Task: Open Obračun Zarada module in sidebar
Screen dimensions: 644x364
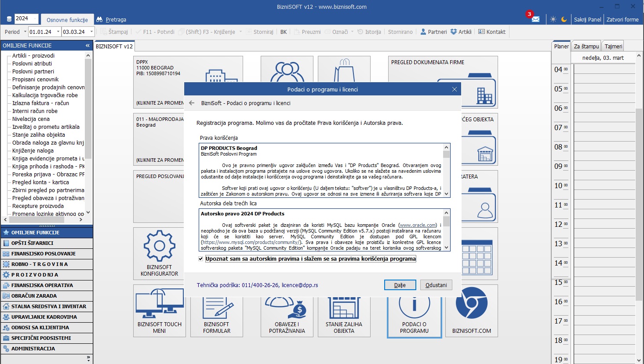Action: [x=47, y=296]
